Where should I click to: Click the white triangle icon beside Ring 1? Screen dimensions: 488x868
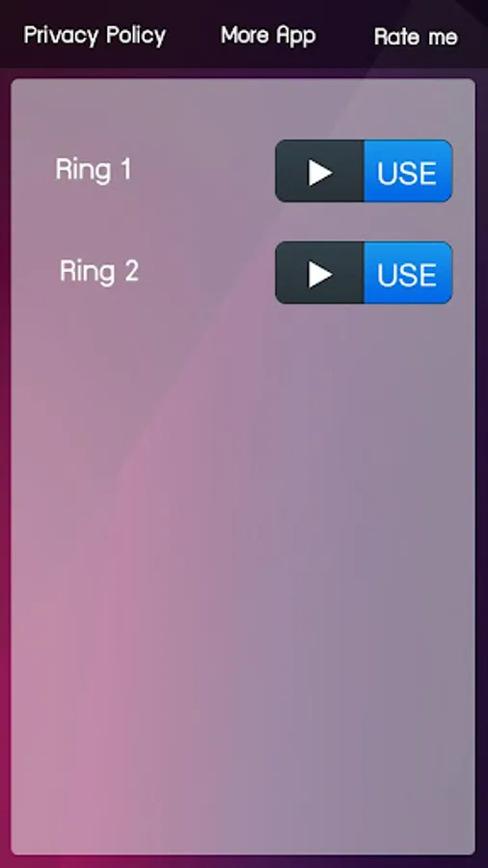(x=320, y=173)
